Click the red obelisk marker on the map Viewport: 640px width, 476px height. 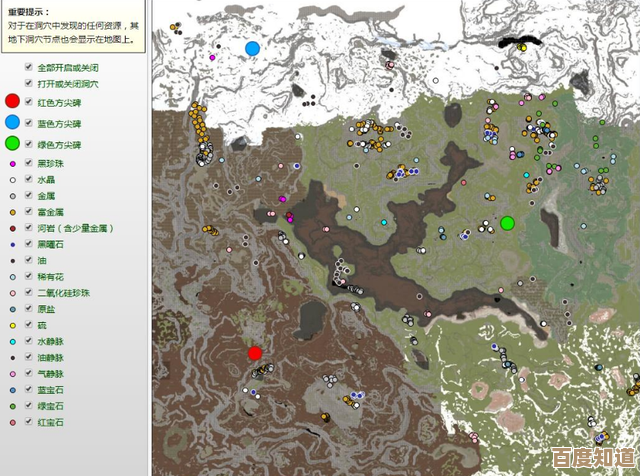(255, 353)
